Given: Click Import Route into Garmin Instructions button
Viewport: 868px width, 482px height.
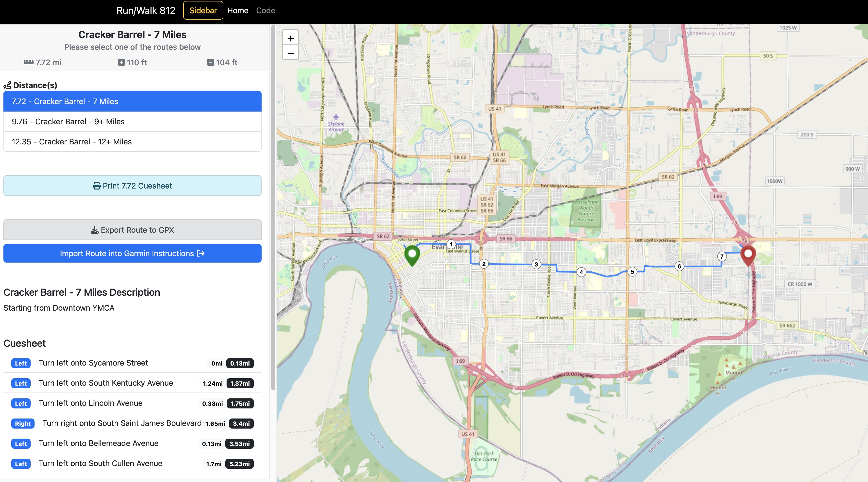Looking at the screenshot, I should click(x=132, y=254).
